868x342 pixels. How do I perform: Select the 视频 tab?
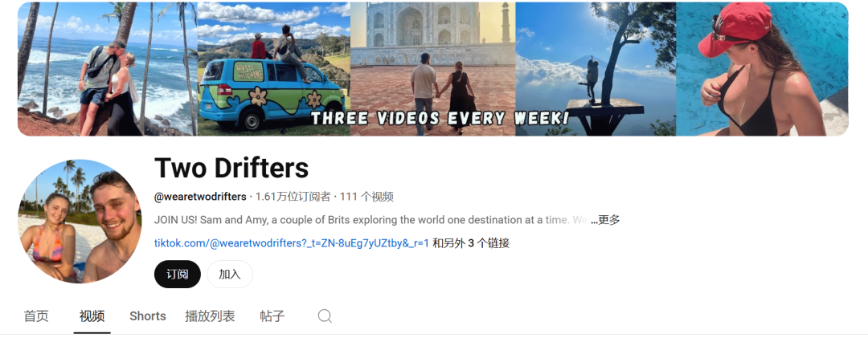[92, 316]
